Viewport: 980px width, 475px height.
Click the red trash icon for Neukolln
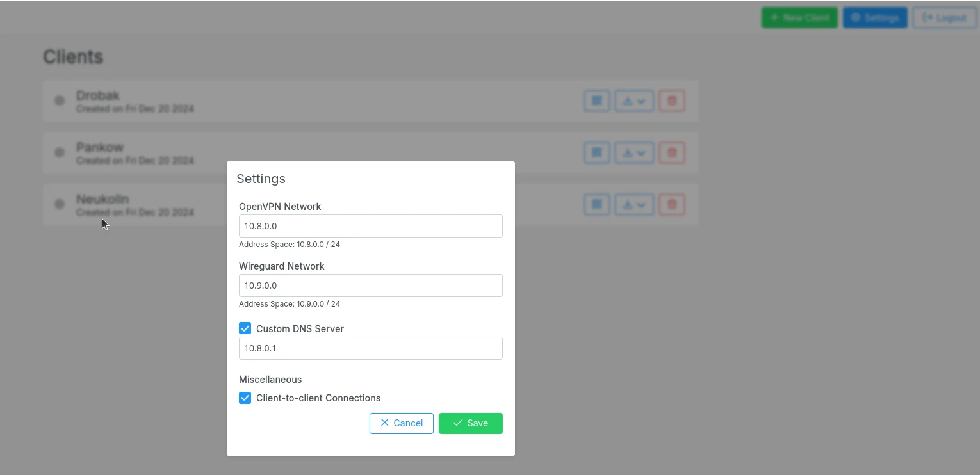[672, 205]
